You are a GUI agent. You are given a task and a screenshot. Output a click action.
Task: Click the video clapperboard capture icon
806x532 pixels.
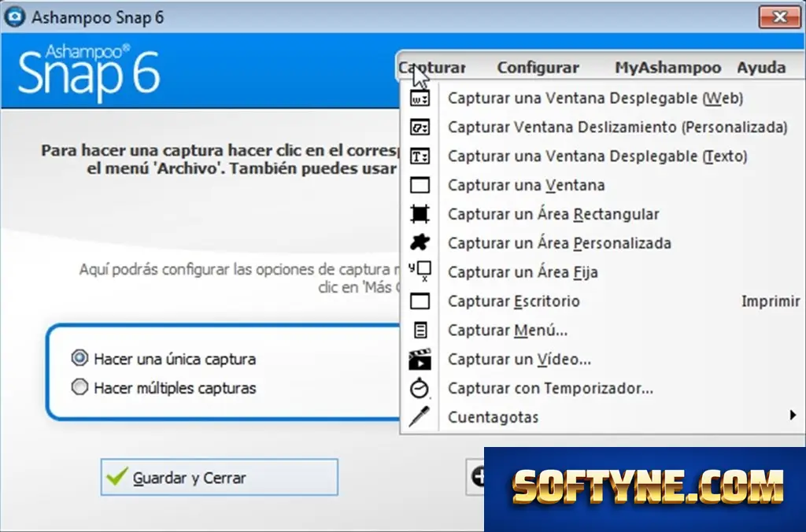pos(420,359)
